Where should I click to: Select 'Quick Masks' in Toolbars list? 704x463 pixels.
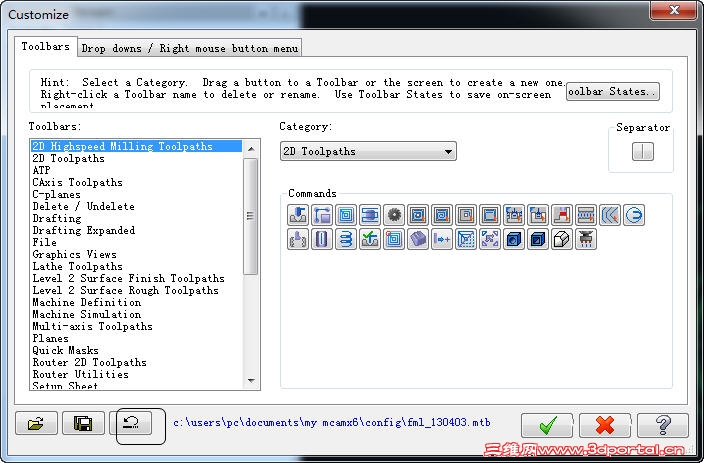click(x=137, y=350)
